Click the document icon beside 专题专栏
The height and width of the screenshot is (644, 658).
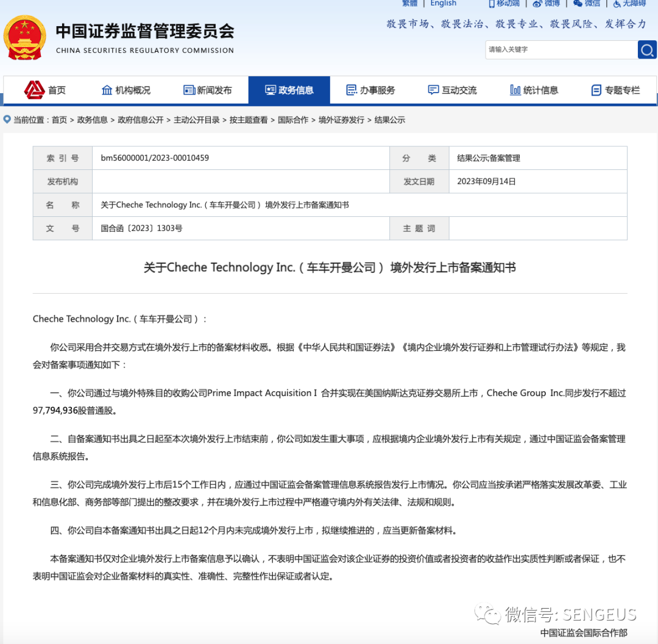tap(596, 90)
